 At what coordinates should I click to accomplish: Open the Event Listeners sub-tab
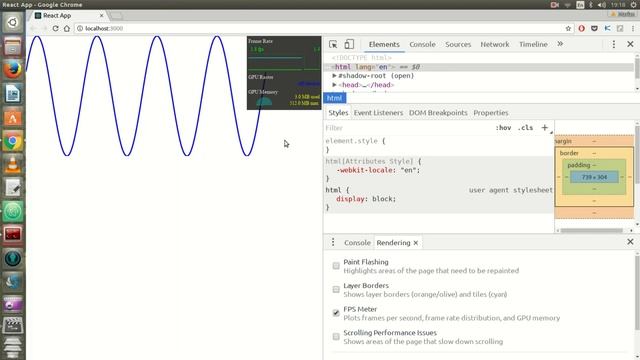pos(378,113)
